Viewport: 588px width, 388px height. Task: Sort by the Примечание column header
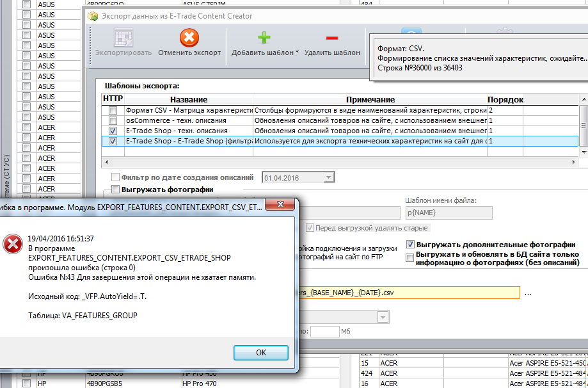click(370, 99)
